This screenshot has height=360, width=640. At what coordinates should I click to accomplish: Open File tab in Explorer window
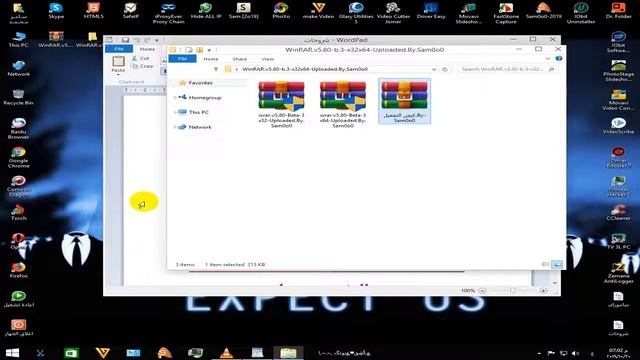click(x=182, y=59)
